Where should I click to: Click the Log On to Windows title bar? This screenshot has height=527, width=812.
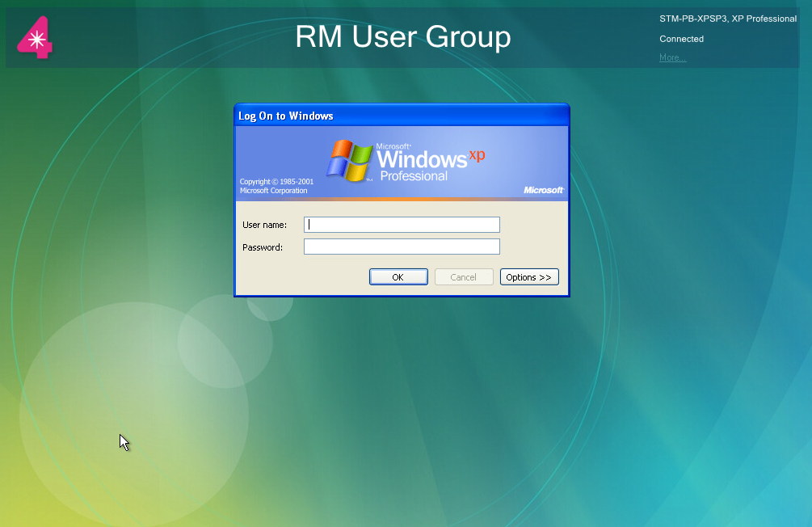pyautogui.click(x=402, y=116)
